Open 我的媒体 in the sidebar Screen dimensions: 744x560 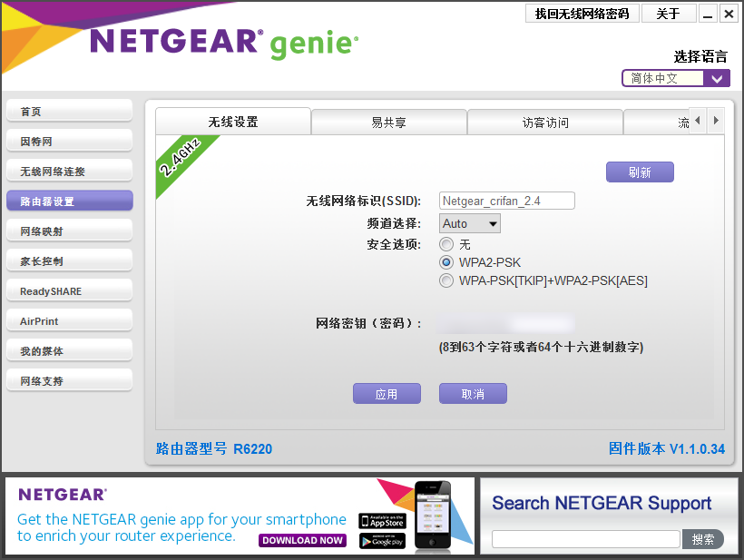[69, 350]
